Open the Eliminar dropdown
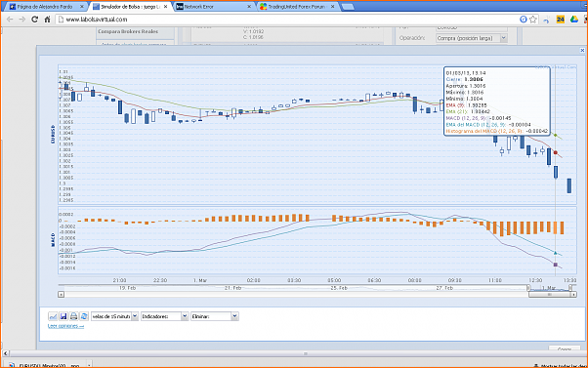 click(x=215, y=316)
